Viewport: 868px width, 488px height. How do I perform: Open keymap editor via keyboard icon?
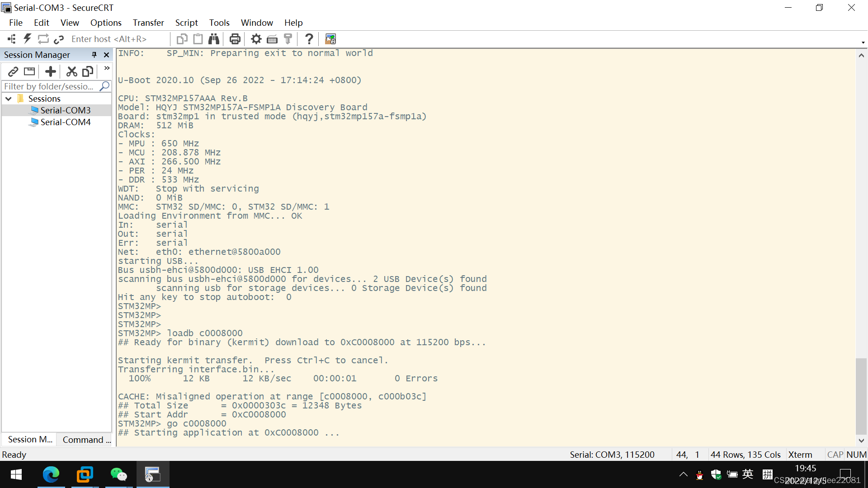tap(272, 39)
